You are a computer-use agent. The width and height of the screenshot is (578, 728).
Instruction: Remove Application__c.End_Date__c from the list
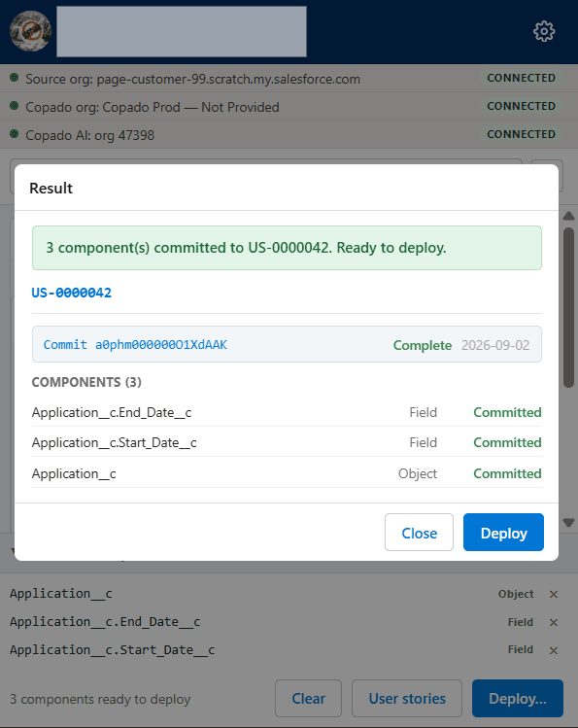[x=554, y=622]
